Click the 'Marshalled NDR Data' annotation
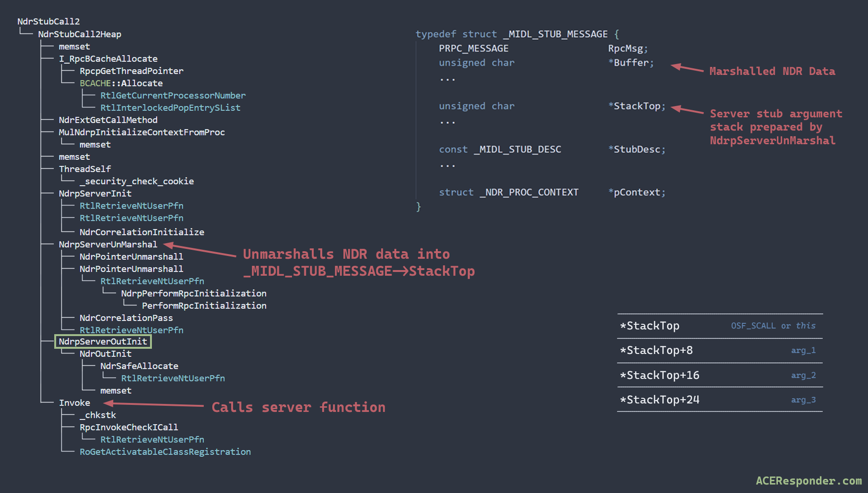 click(772, 72)
